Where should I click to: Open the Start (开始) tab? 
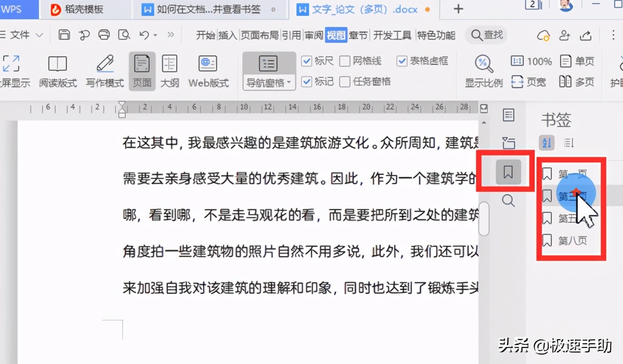click(x=206, y=35)
